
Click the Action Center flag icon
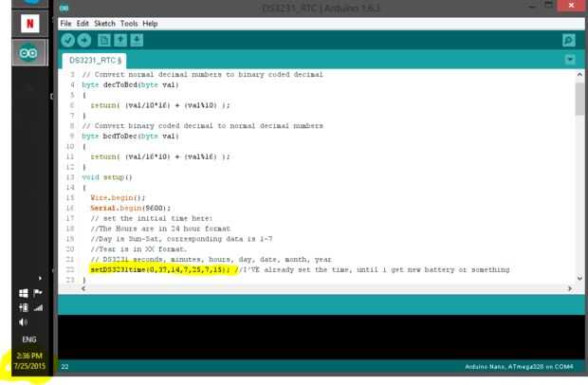38,293
